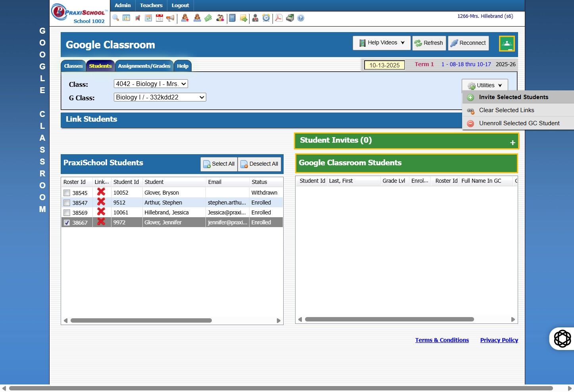Click the Grade Lvl column header
Image resolution: width=574 pixels, height=392 pixels.
tap(394, 181)
